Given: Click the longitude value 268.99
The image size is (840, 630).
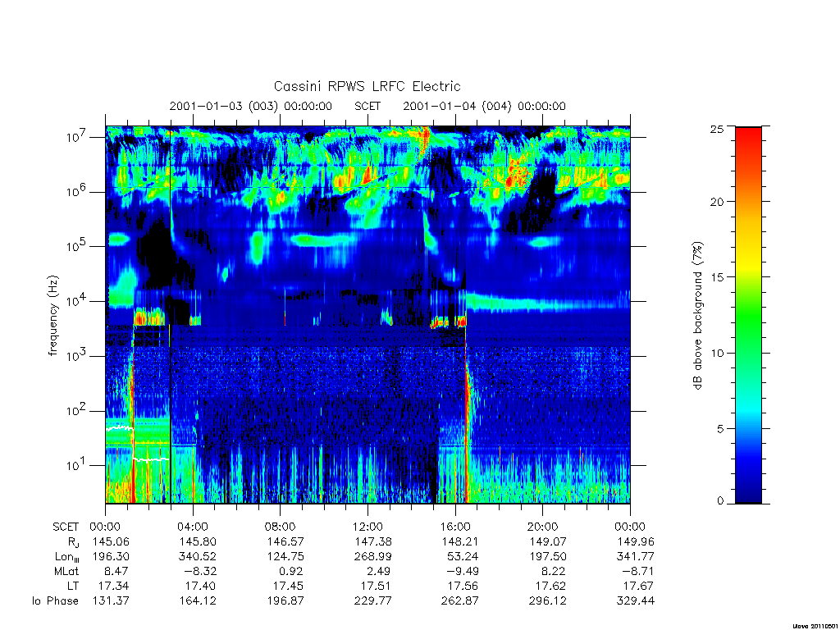Looking at the screenshot, I should [x=372, y=557].
